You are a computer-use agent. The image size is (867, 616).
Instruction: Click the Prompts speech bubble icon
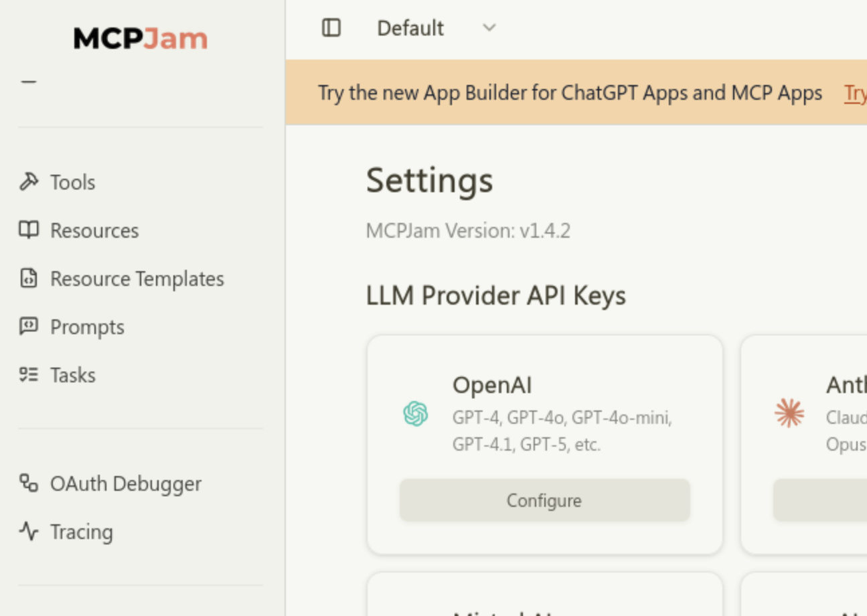pos(29,326)
